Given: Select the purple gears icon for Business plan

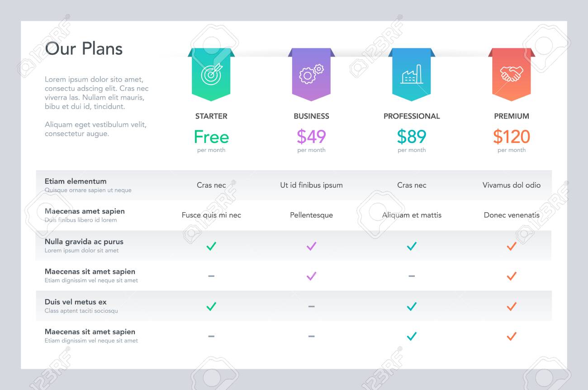Looking at the screenshot, I should click(311, 74).
